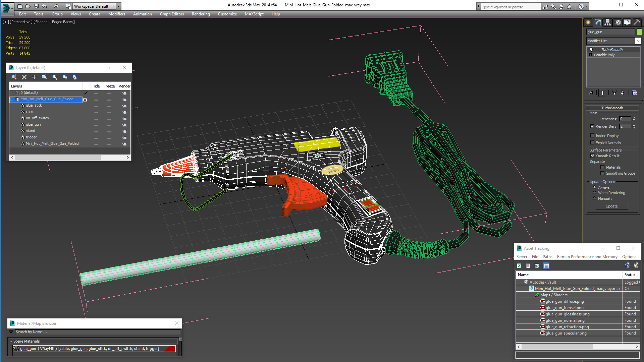644x362 pixels.
Task: Click the New Scene icon in quick access toolbar
Action: click(20, 6)
